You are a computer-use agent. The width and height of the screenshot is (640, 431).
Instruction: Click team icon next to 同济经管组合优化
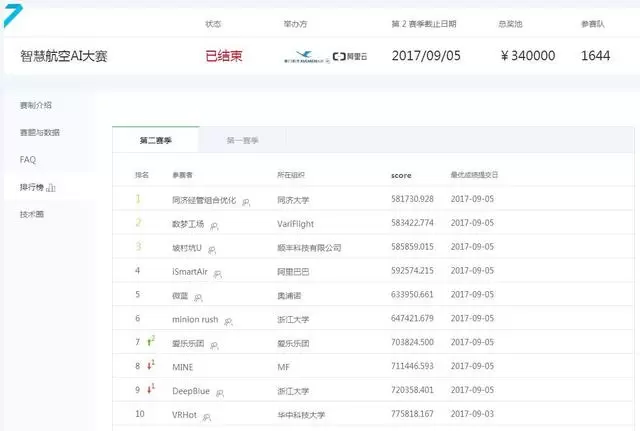[x=246, y=201]
